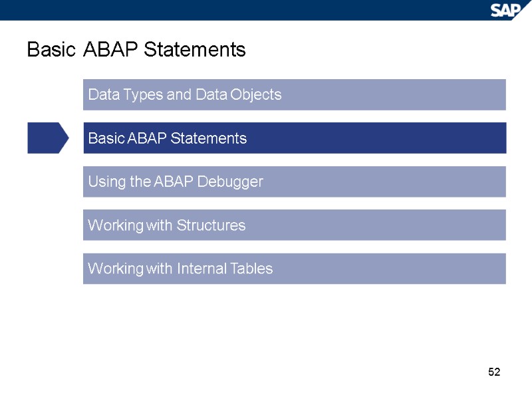Select the highlighted Basic ABAP Statements agenda bar
Viewport: 532px width, 399px height.
point(294,138)
